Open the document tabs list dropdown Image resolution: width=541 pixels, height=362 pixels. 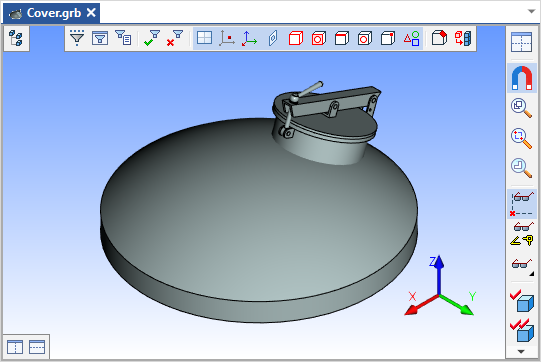(x=532, y=11)
